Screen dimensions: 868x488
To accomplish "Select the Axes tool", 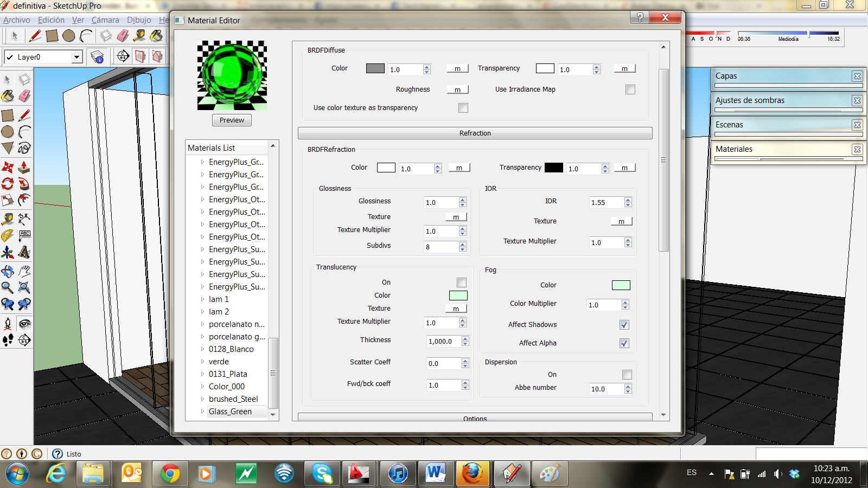I will (x=8, y=253).
